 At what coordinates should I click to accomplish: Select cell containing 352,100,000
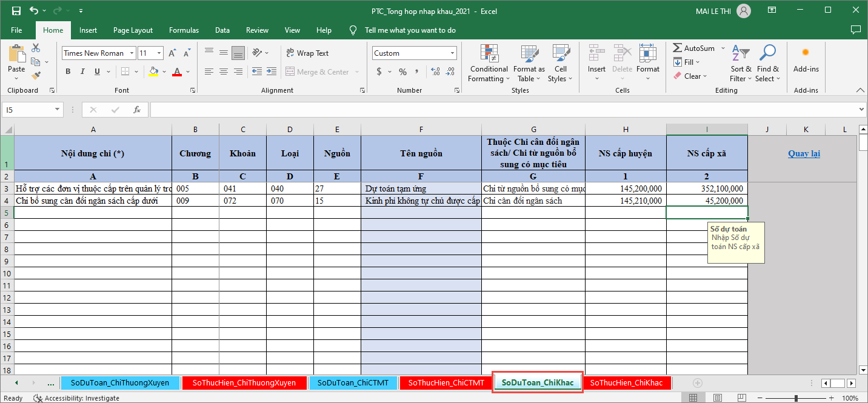(706, 188)
